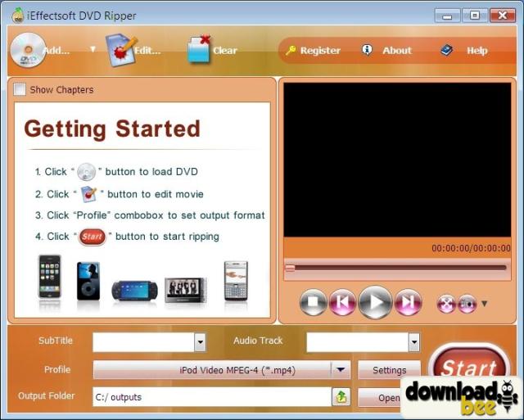Click the Register label
This screenshot has height=420, width=524.
pyautogui.click(x=320, y=51)
